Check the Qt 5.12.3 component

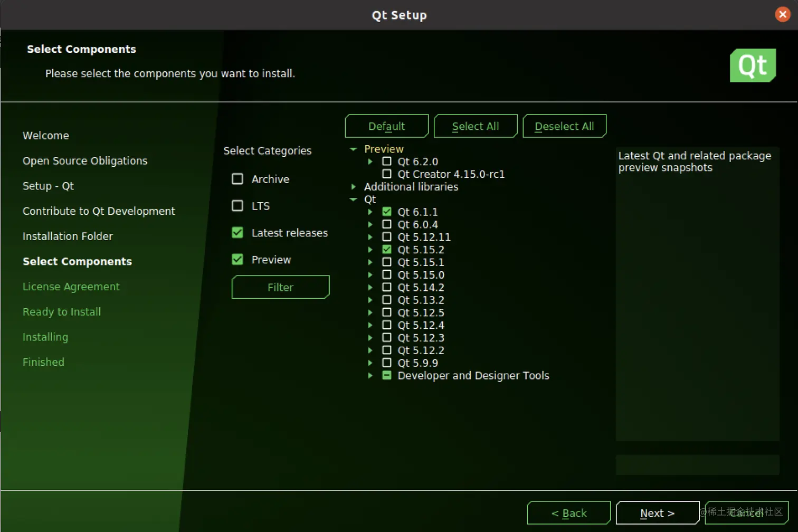pos(387,337)
